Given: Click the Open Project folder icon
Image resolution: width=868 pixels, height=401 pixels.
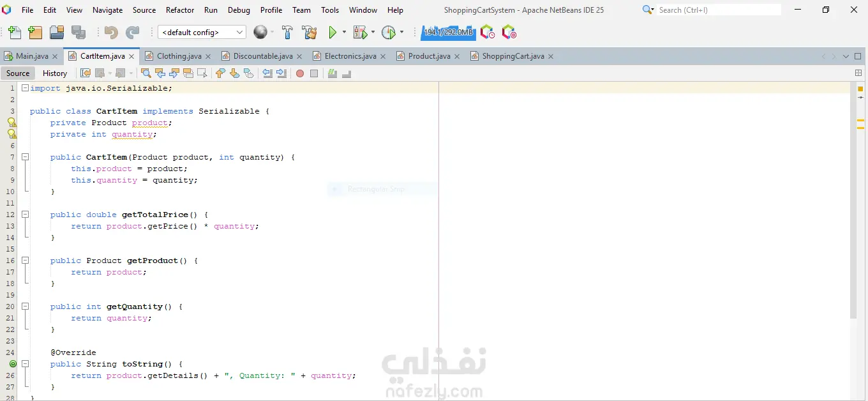Looking at the screenshot, I should (57, 33).
